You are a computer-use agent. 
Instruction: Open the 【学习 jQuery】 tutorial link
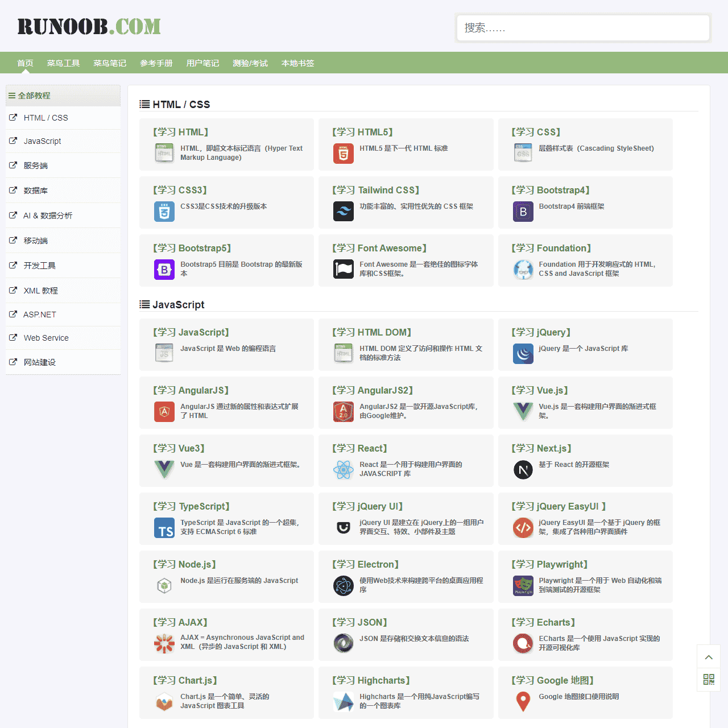pos(541,332)
